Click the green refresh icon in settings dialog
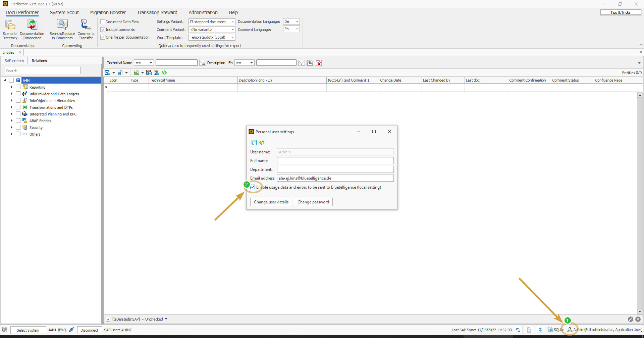 [x=262, y=143]
